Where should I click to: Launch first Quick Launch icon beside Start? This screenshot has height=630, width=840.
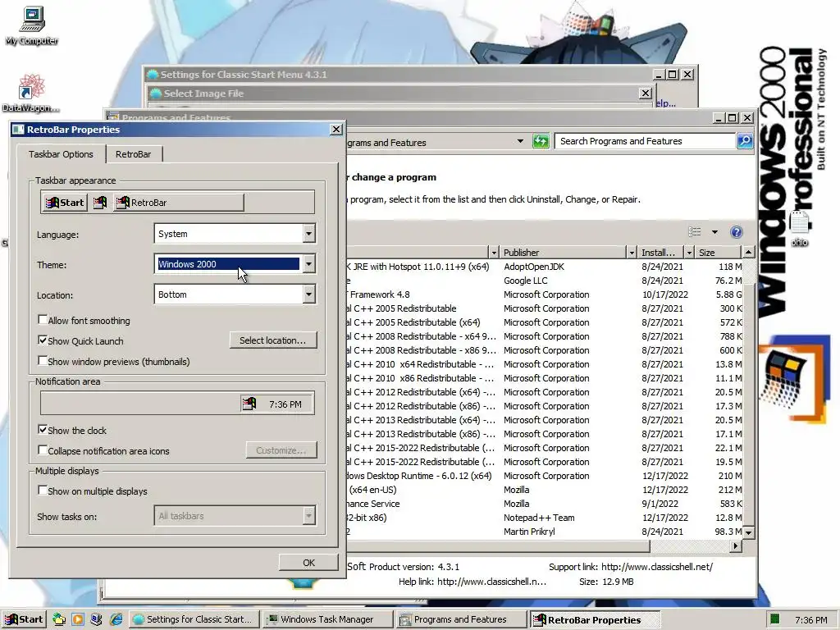pyautogui.click(x=59, y=619)
